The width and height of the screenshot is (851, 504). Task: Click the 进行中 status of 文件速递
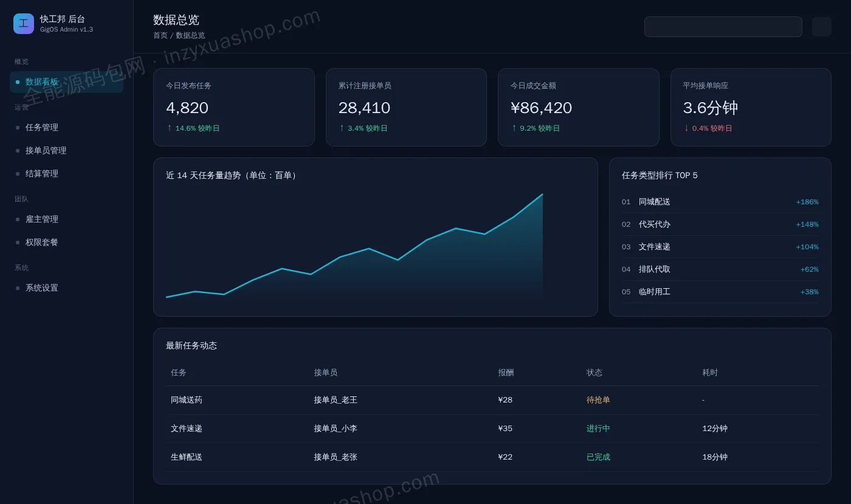[x=598, y=429]
